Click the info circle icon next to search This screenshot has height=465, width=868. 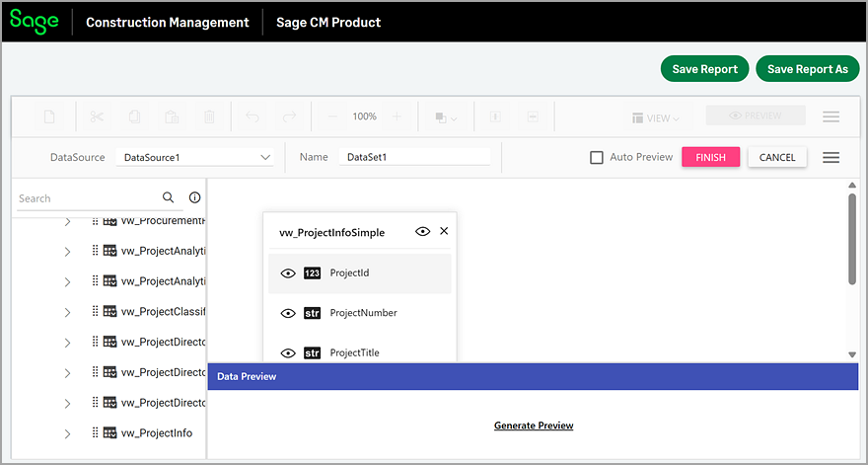[x=195, y=197]
